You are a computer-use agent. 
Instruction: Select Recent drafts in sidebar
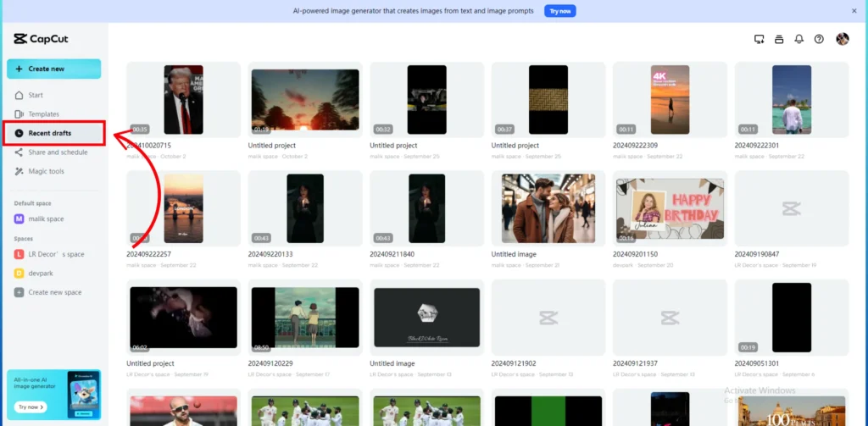53,133
